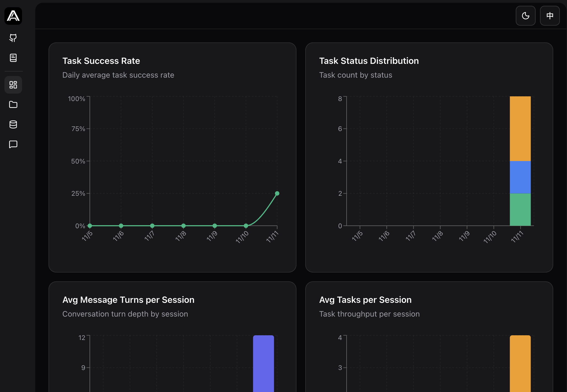The width and height of the screenshot is (567, 392).
Task: Open the GitHub repository icon
Action: tap(13, 38)
